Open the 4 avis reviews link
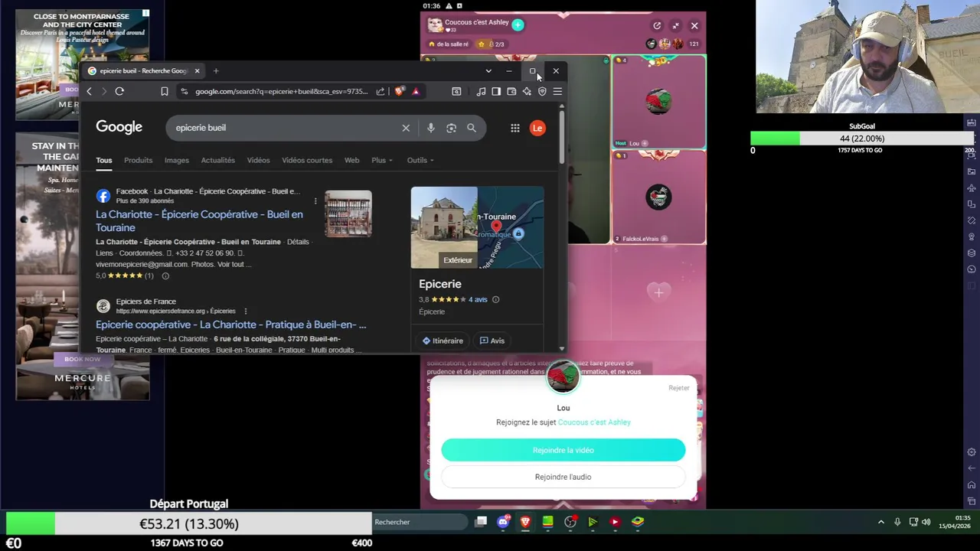This screenshot has height=551, width=980. pyautogui.click(x=478, y=299)
